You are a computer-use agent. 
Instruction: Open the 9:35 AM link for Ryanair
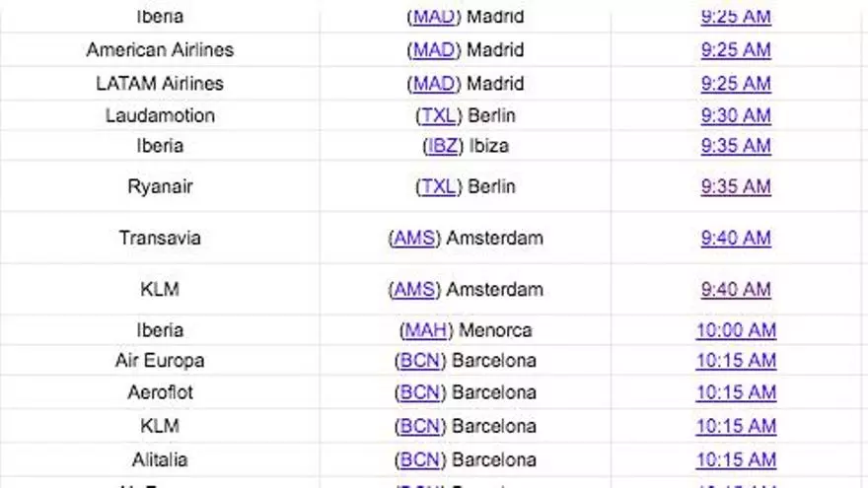736,186
